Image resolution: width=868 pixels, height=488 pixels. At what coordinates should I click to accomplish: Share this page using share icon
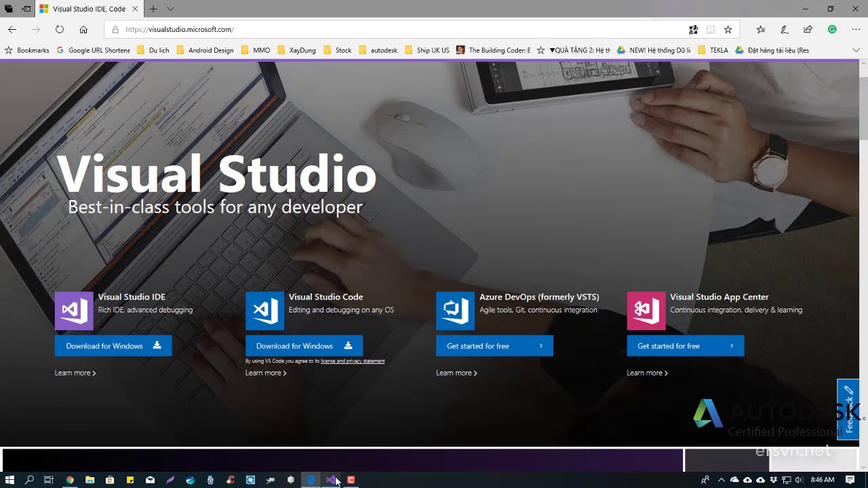(808, 29)
